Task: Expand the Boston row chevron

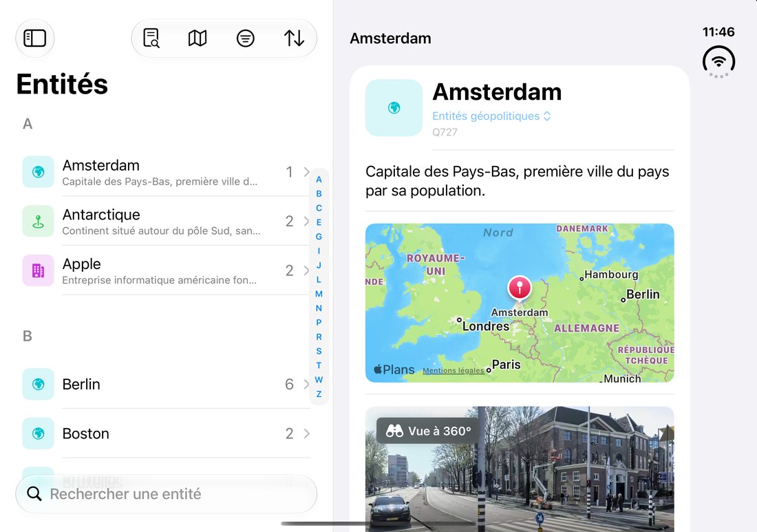Action: [306, 434]
